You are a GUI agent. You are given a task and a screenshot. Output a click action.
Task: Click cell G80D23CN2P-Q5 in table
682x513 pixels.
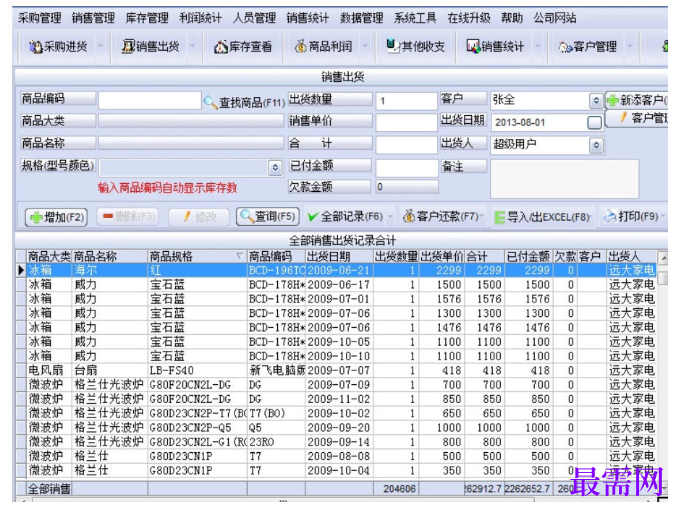[x=197, y=428]
